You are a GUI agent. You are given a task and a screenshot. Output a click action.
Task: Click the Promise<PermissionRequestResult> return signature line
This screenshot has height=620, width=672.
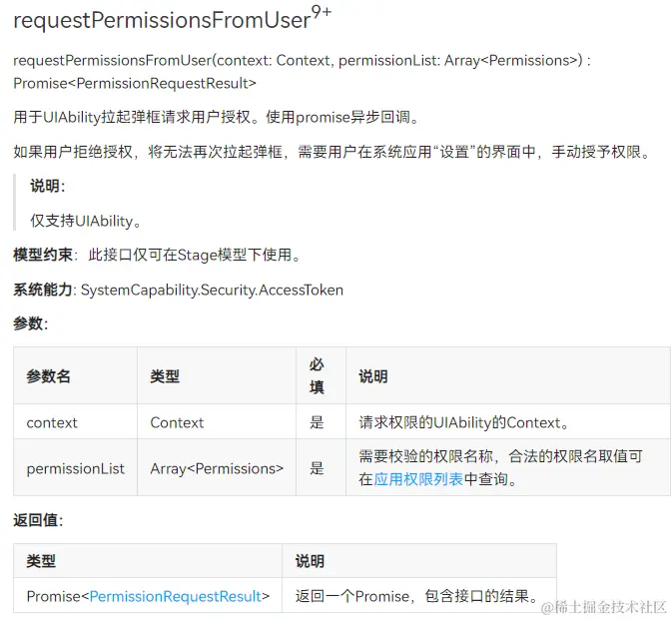135,83
